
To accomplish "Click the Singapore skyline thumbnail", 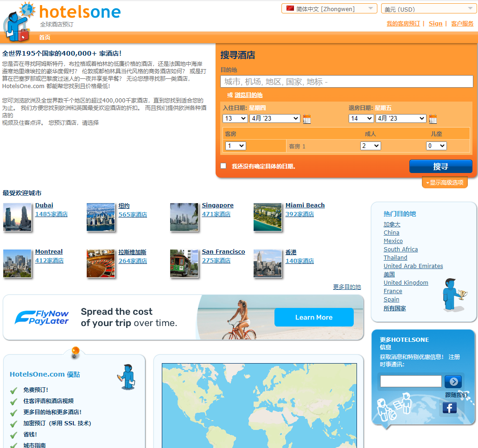I will click(x=184, y=217).
